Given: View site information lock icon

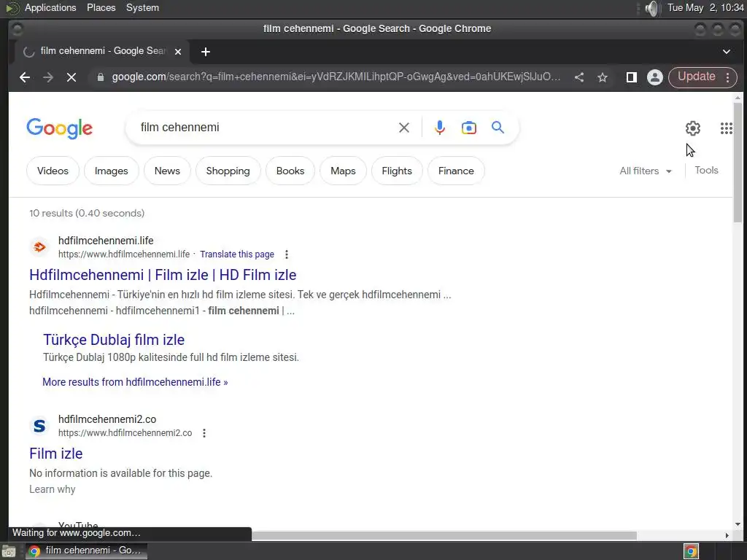Looking at the screenshot, I should pyautogui.click(x=101, y=77).
